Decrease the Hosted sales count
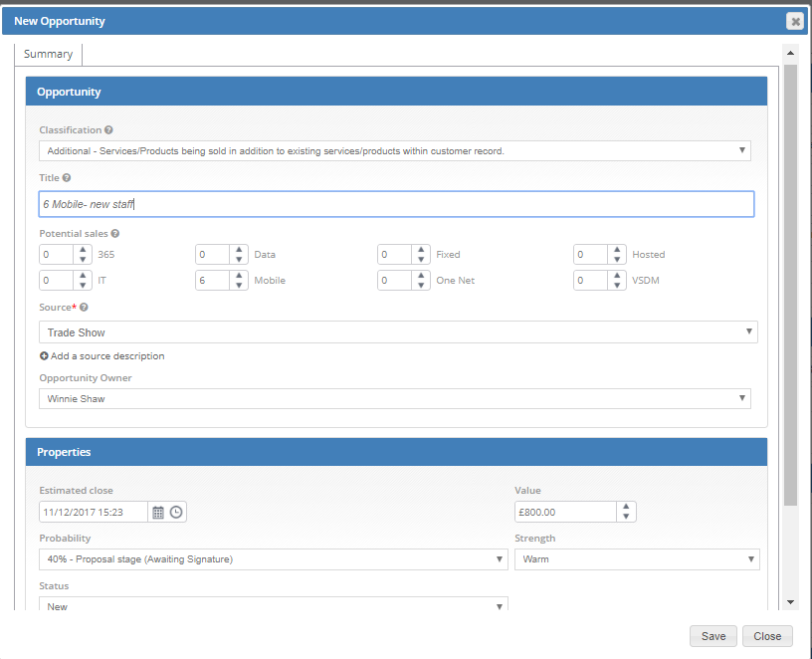 pyautogui.click(x=617, y=259)
